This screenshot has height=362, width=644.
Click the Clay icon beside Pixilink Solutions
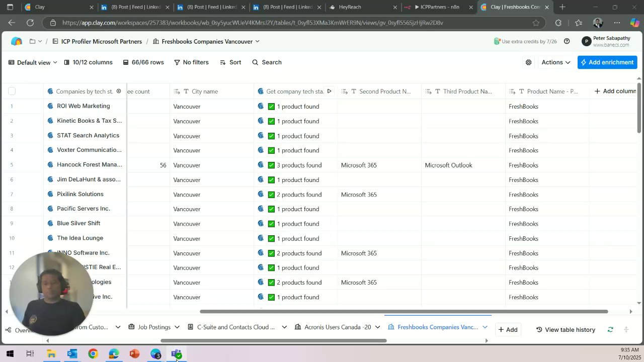coord(50,194)
